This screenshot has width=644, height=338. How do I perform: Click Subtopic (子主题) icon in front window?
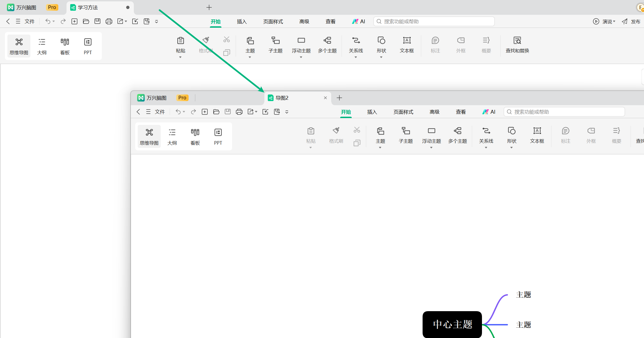406,131
